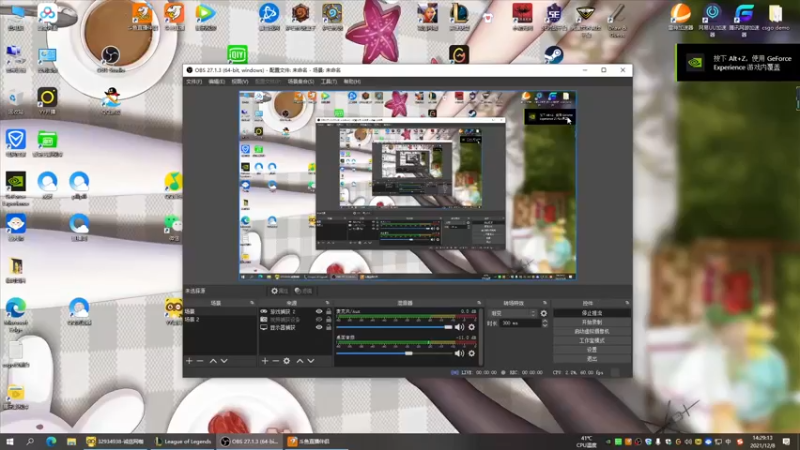Open the Steam desktop icon
Viewport: 800px width, 450px height.
(x=553, y=55)
